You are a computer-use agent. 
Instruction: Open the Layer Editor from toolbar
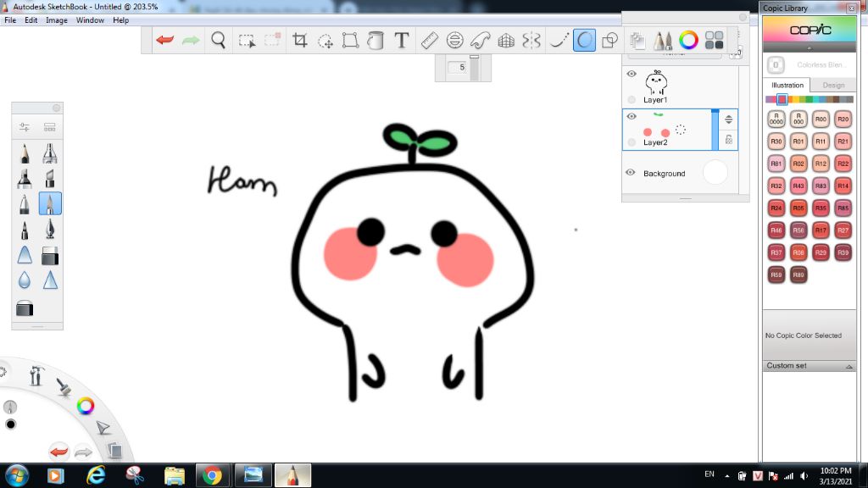tap(637, 41)
